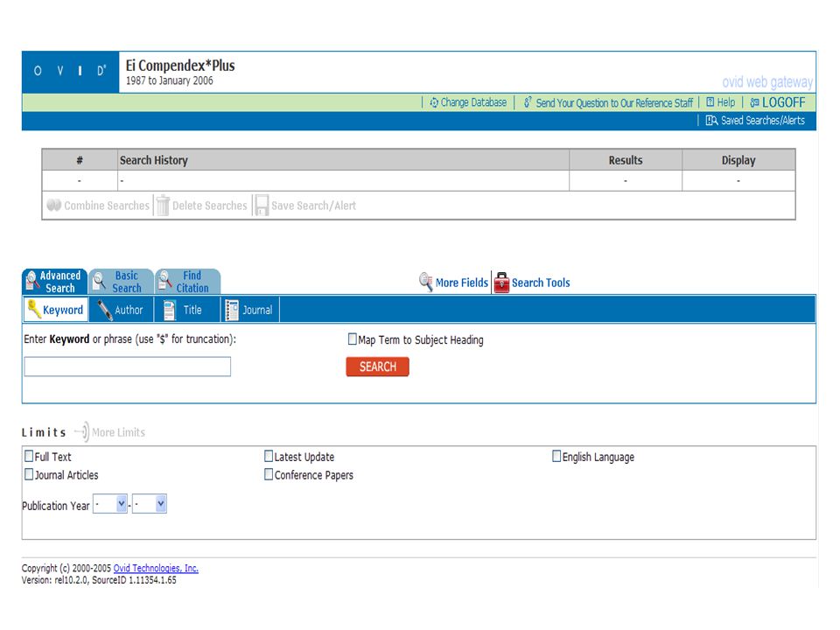Switch to the Find Citation tab
840x630 pixels.
187,281
